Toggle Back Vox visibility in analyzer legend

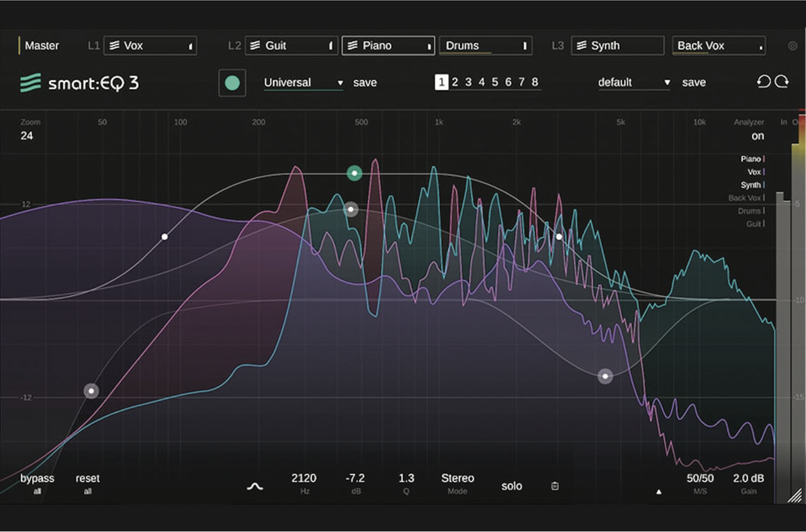coord(746,198)
